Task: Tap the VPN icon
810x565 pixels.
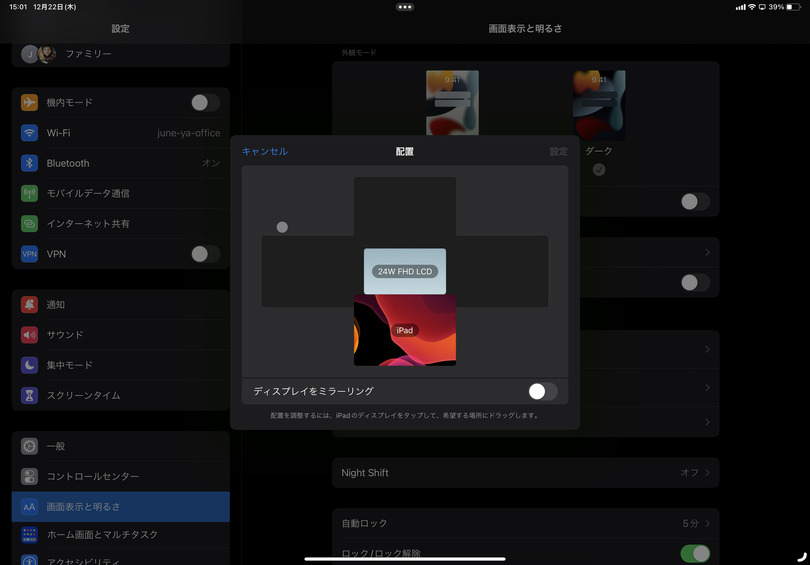Action: click(x=29, y=254)
